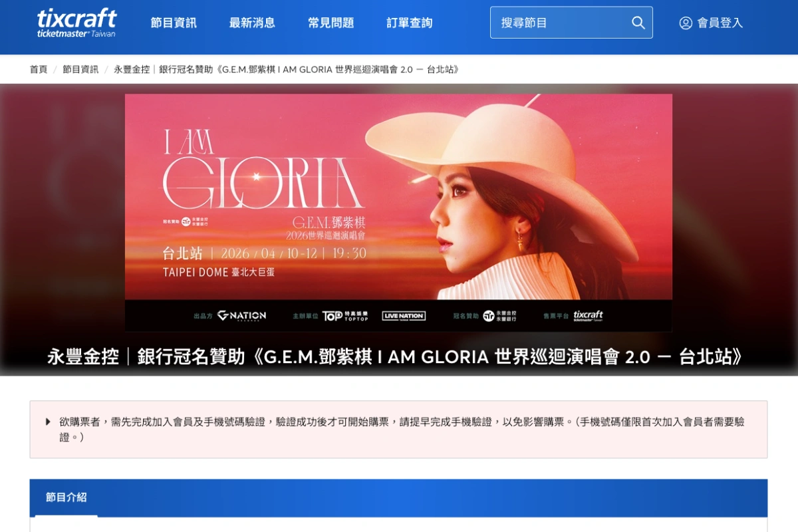Click 首頁 breadcrumb link
Viewport: 798px width, 532px height.
coord(39,69)
